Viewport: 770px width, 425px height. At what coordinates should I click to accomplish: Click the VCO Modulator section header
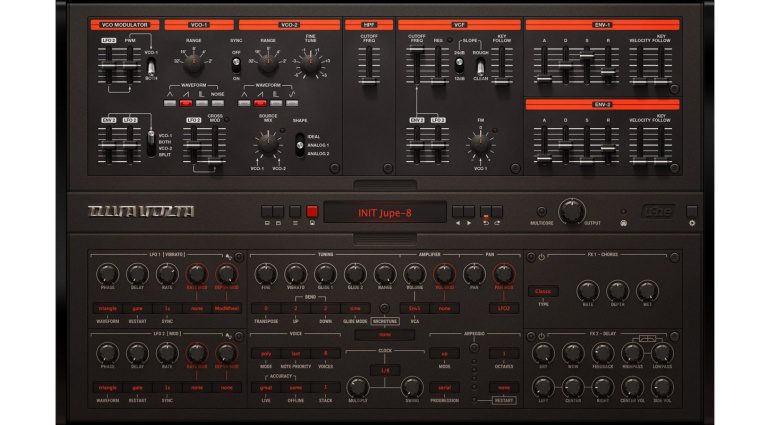coord(124,23)
